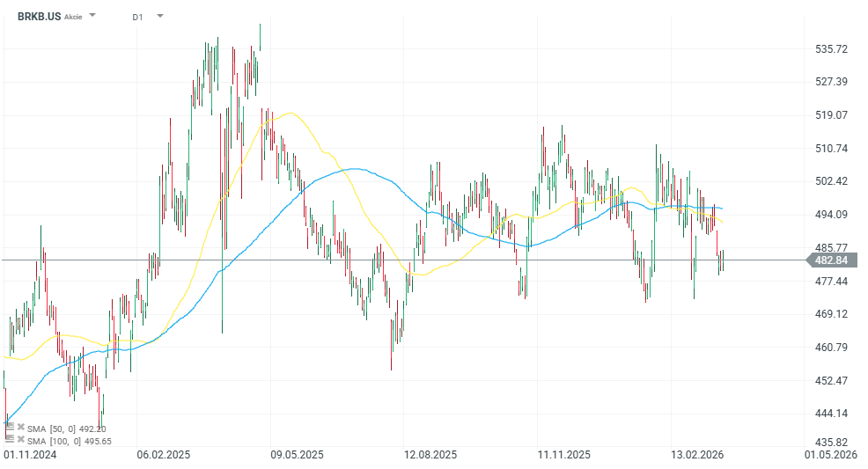
Task: Click the 535.72 price axis label
Action: [831, 49]
